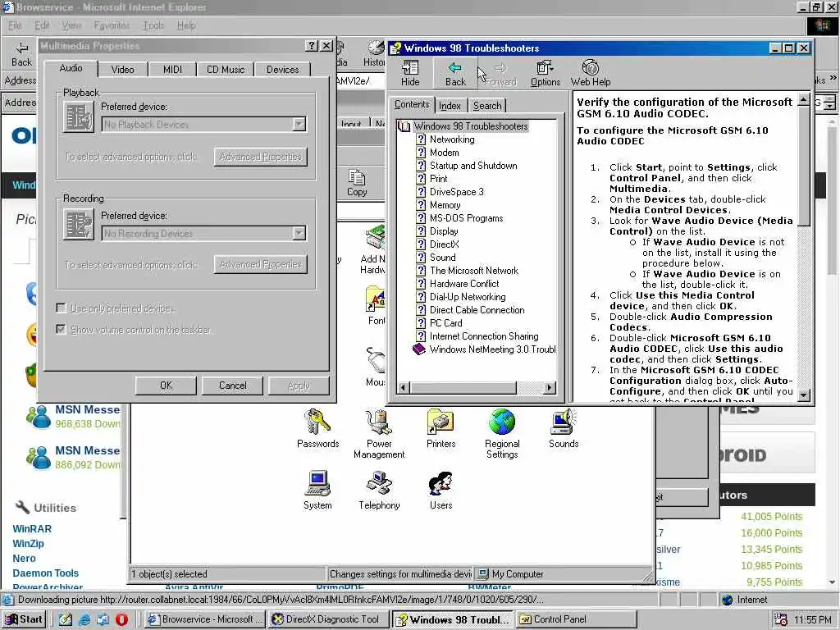This screenshot has height=630, width=840.
Task: Click the Start button
Action: pyautogui.click(x=24, y=619)
